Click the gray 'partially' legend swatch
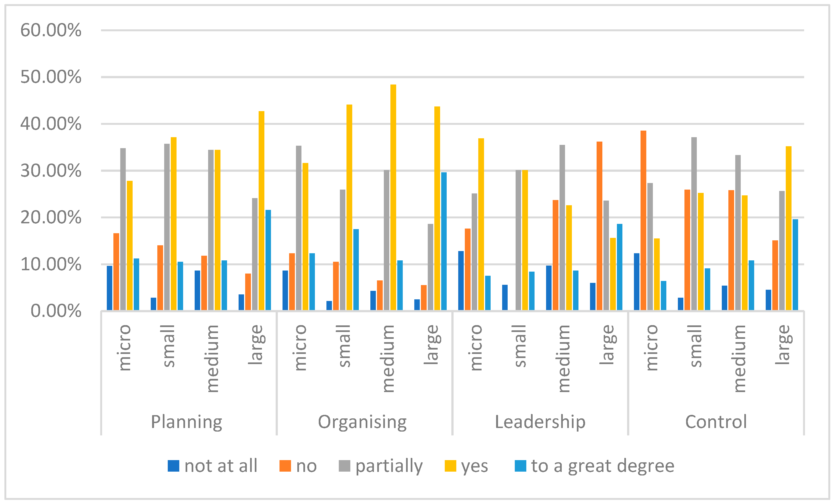 344,466
